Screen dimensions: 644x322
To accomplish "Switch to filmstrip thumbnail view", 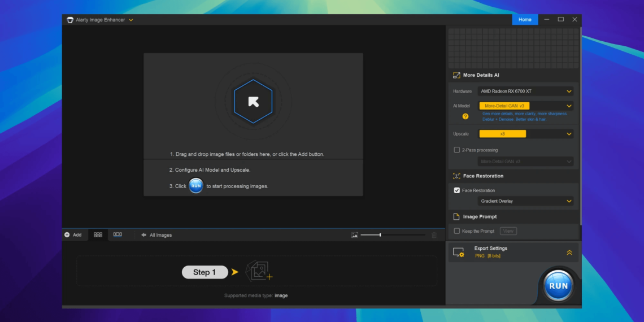I will pyautogui.click(x=118, y=235).
